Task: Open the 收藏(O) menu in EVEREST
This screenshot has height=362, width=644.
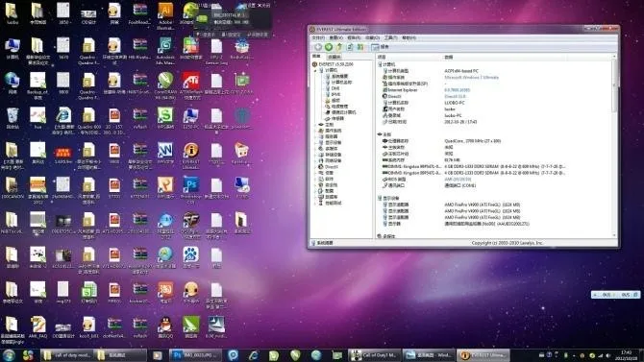Action: click(373, 37)
